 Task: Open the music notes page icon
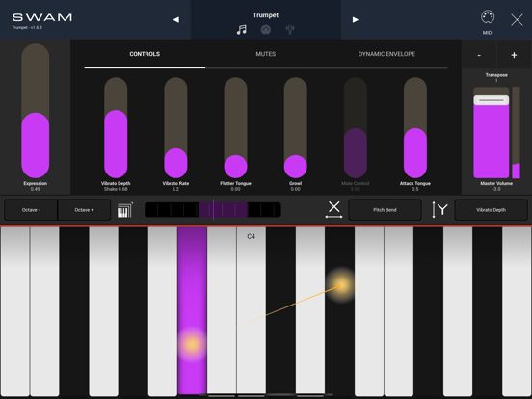pyautogui.click(x=242, y=30)
